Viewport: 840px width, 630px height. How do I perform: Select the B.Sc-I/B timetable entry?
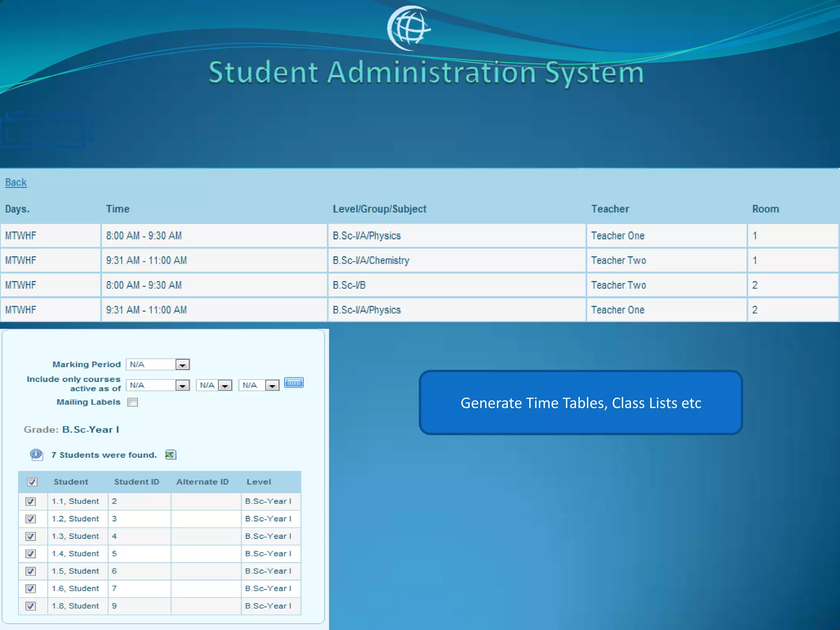coord(349,285)
